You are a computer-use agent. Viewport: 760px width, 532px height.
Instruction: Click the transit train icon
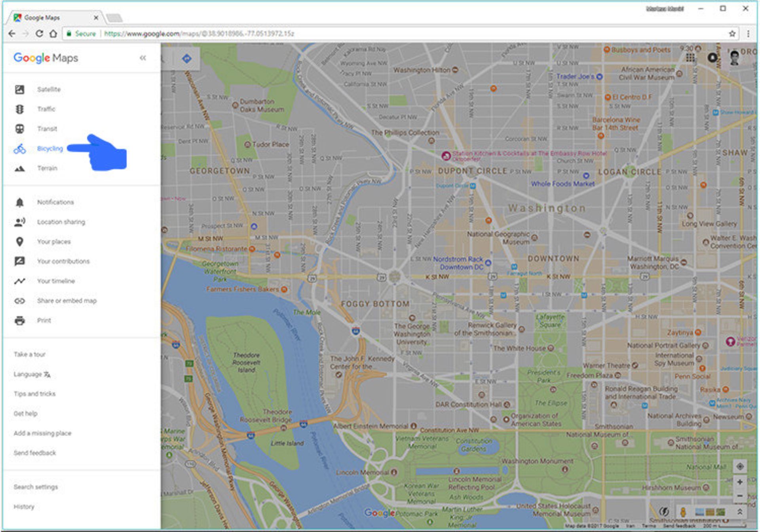click(19, 129)
